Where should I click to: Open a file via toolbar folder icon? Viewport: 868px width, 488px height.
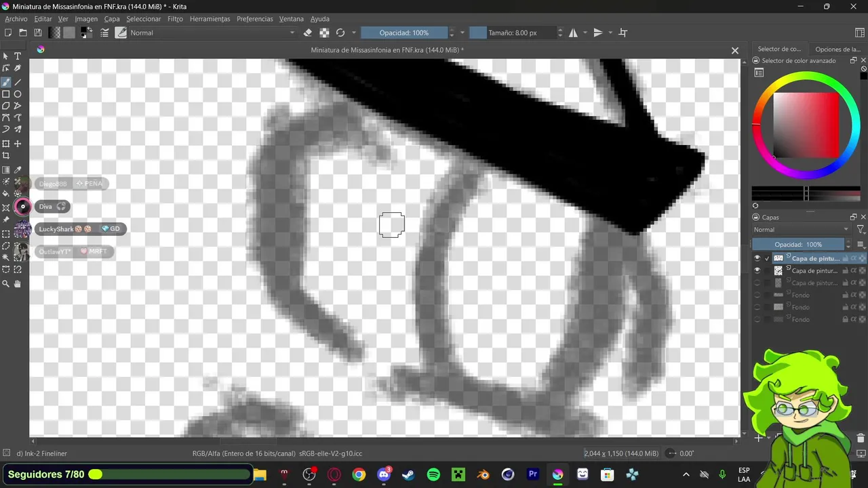(23, 33)
